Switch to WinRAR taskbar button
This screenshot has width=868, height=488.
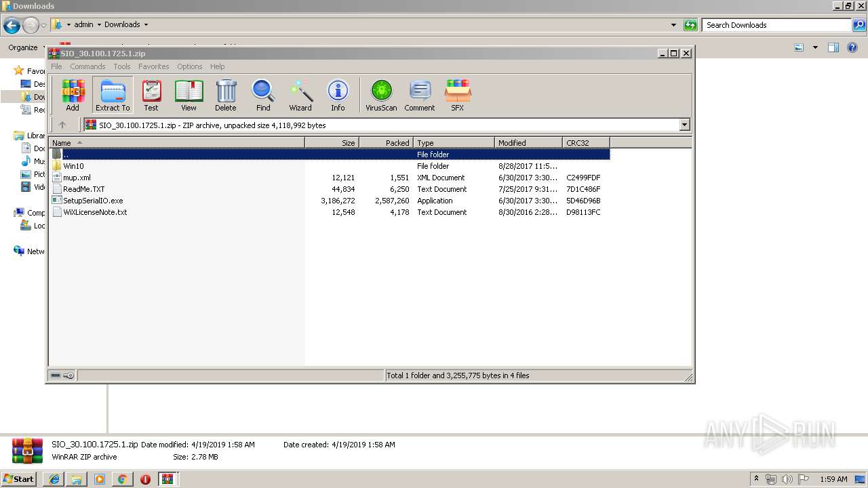point(167,479)
